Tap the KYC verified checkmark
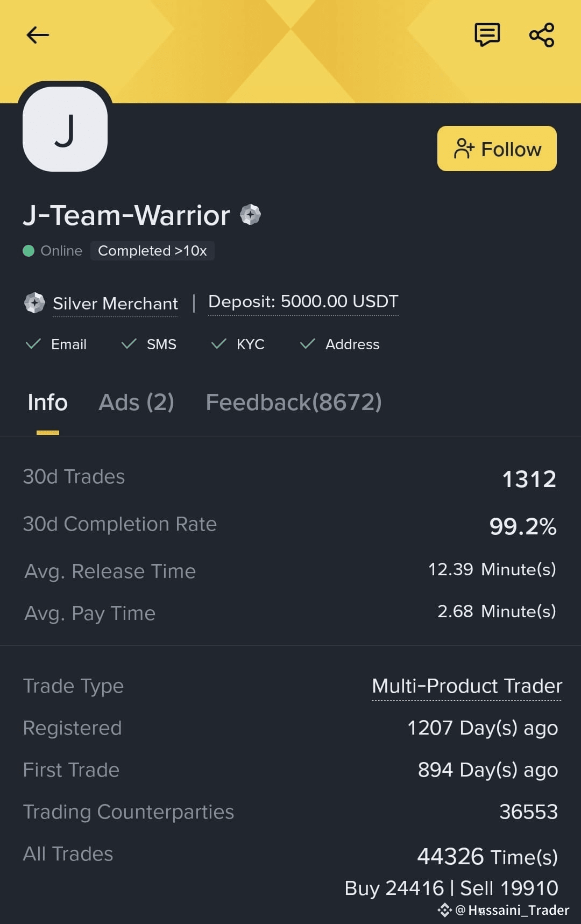 tap(219, 344)
